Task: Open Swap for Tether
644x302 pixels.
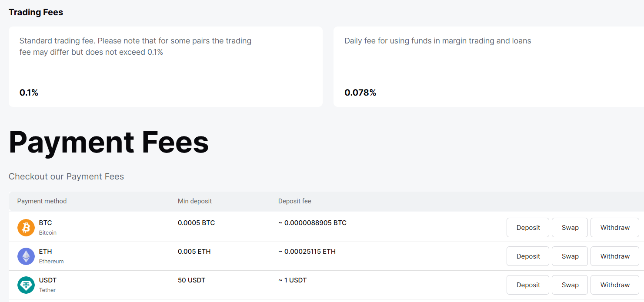Action: [x=570, y=285]
